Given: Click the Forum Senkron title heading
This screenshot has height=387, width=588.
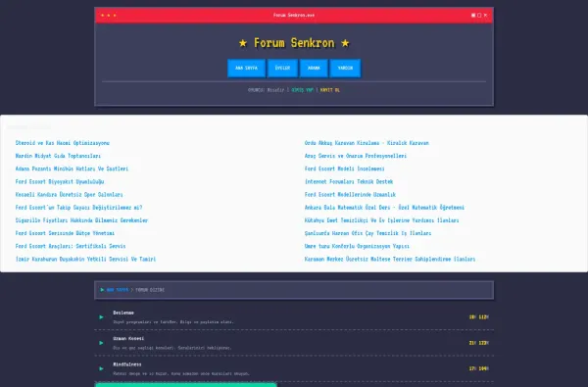Looking at the screenshot, I should click(294, 43).
